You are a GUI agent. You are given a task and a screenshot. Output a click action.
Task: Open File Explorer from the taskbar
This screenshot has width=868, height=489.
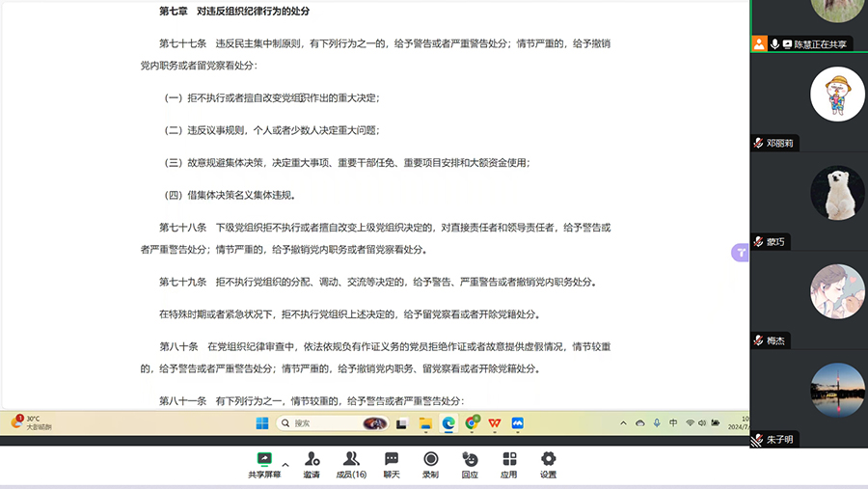point(425,423)
